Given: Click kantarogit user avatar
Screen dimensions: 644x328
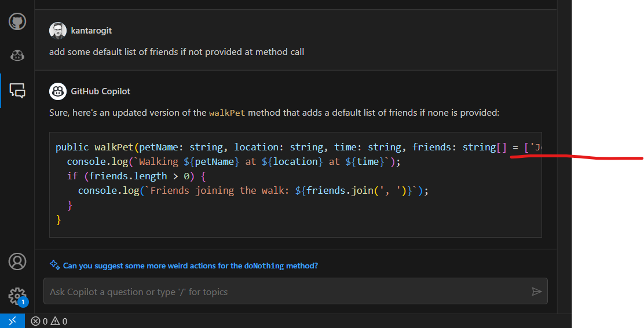Looking at the screenshot, I should (58, 31).
